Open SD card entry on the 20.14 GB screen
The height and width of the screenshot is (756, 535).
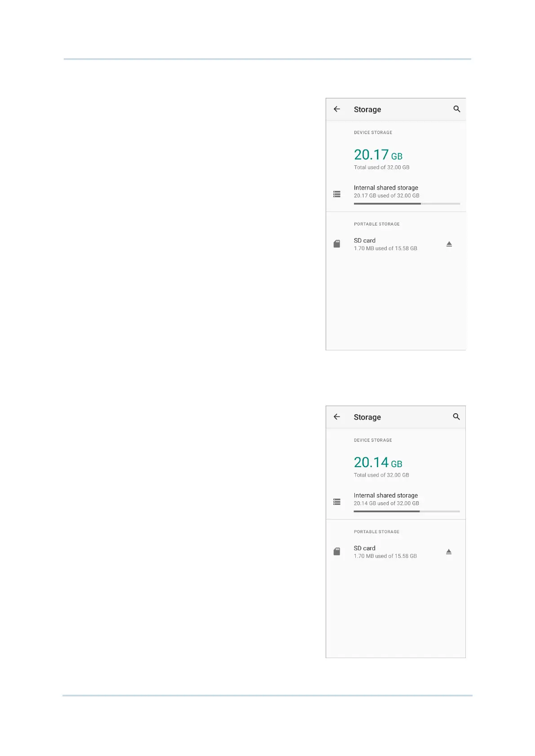click(396, 552)
